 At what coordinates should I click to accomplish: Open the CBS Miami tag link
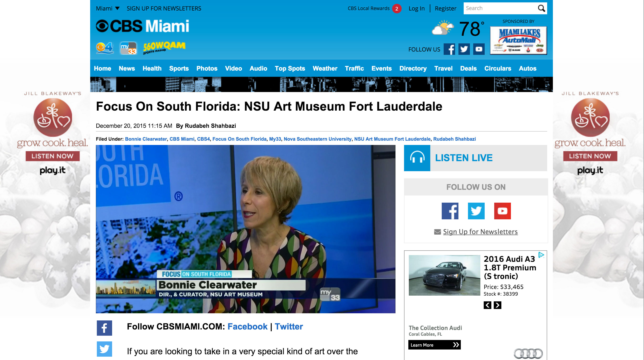(x=182, y=139)
